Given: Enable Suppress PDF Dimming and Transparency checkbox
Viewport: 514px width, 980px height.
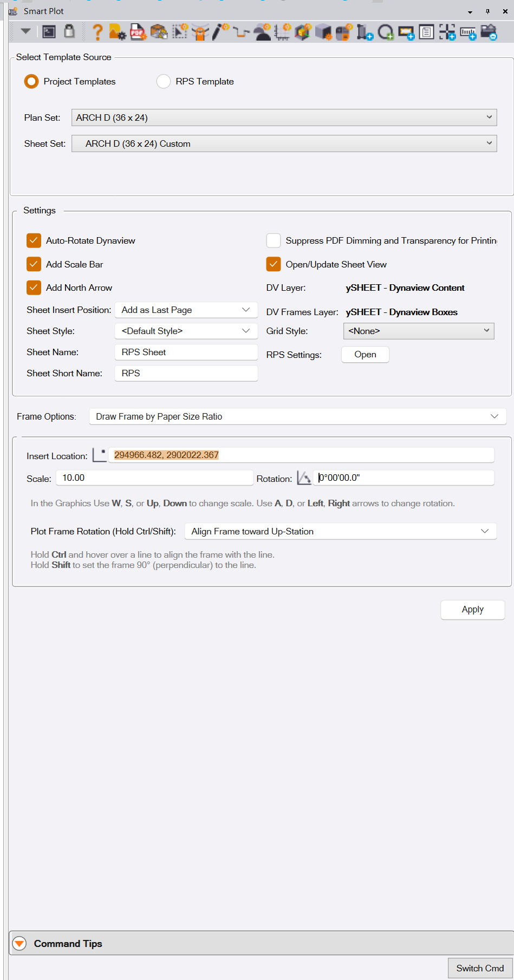Looking at the screenshot, I should 274,240.
